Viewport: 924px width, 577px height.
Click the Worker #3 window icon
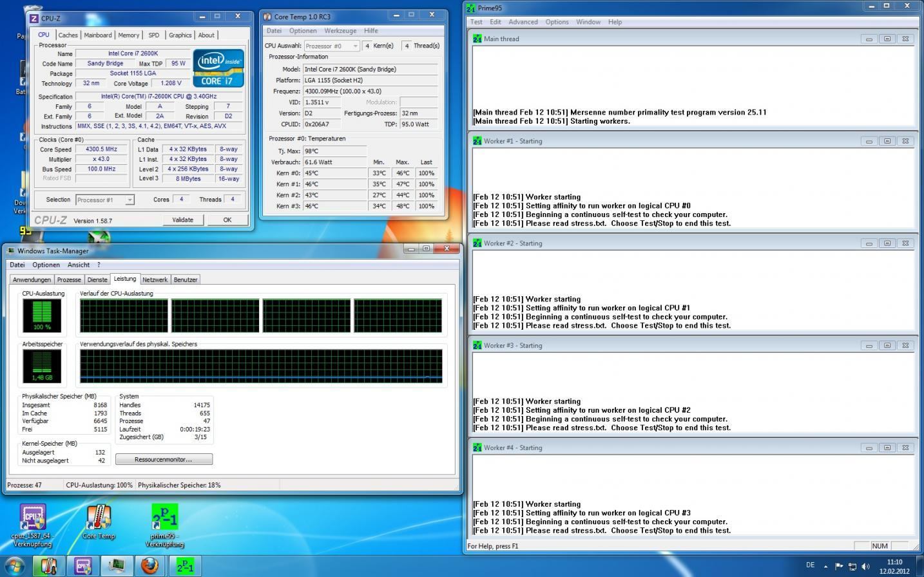[x=477, y=346]
